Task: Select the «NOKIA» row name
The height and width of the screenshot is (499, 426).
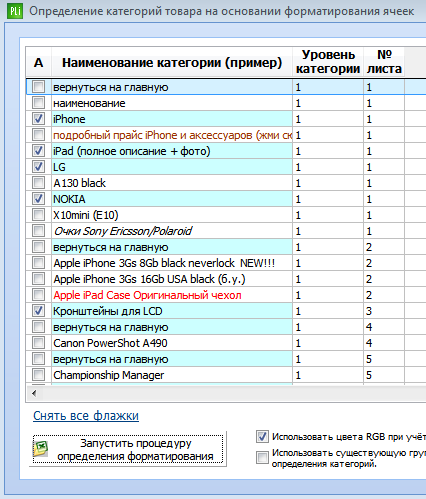Action: pyautogui.click(x=69, y=199)
